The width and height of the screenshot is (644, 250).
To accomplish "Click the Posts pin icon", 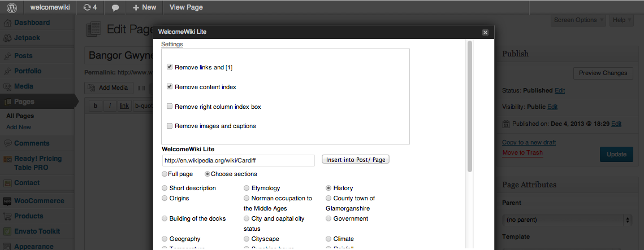I will tap(7, 56).
